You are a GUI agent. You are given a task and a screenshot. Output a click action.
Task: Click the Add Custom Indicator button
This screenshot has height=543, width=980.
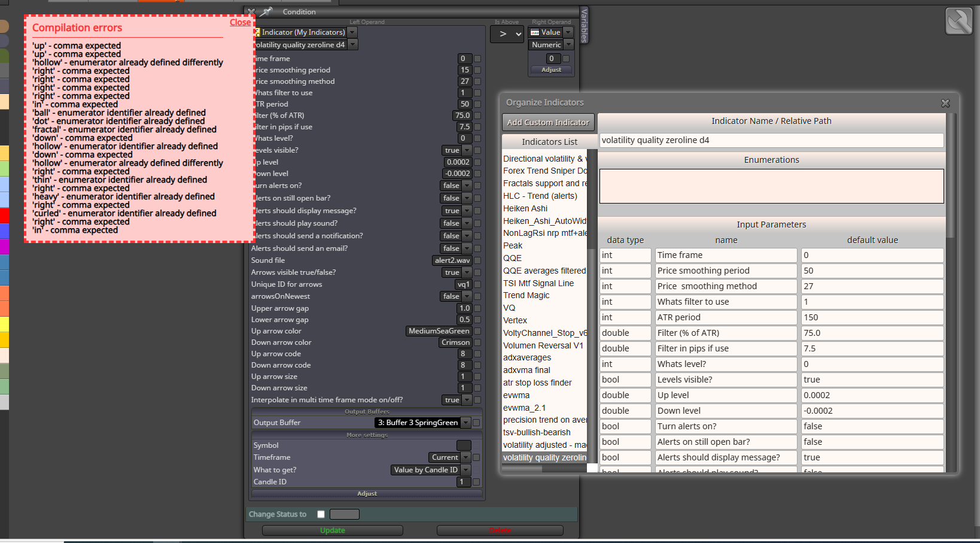pyautogui.click(x=548, y=122)
